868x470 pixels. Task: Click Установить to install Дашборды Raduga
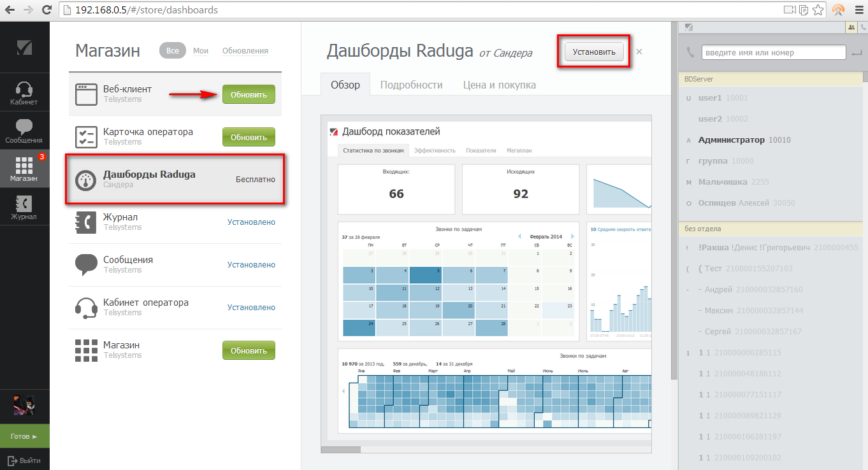tap(594, 52)
